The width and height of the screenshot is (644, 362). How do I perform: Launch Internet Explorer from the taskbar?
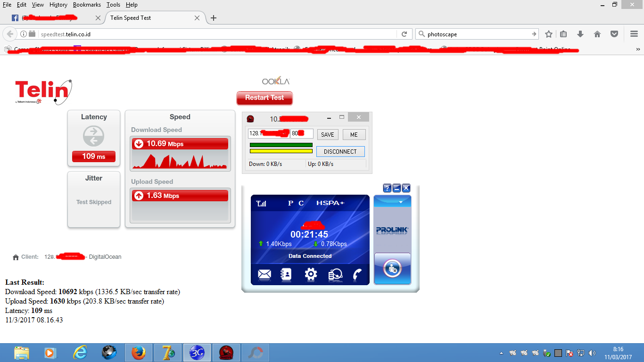click(x=81, y=353)
